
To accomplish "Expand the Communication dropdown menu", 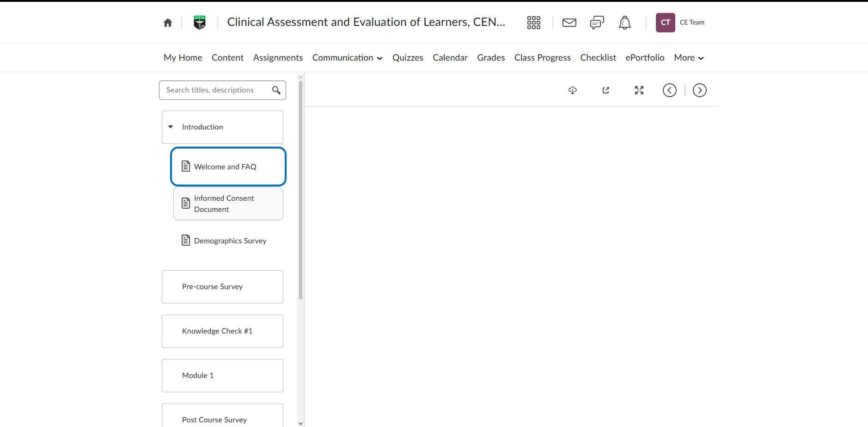I will tap(347, 58).
